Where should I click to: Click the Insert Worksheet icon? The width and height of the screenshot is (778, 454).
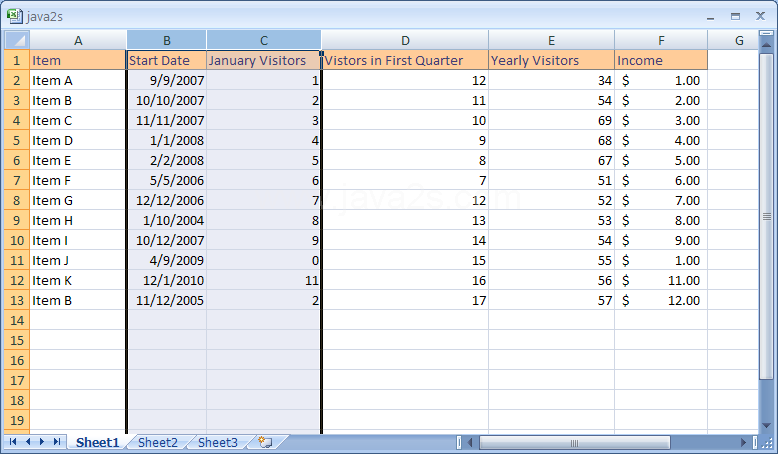[265, 442]
